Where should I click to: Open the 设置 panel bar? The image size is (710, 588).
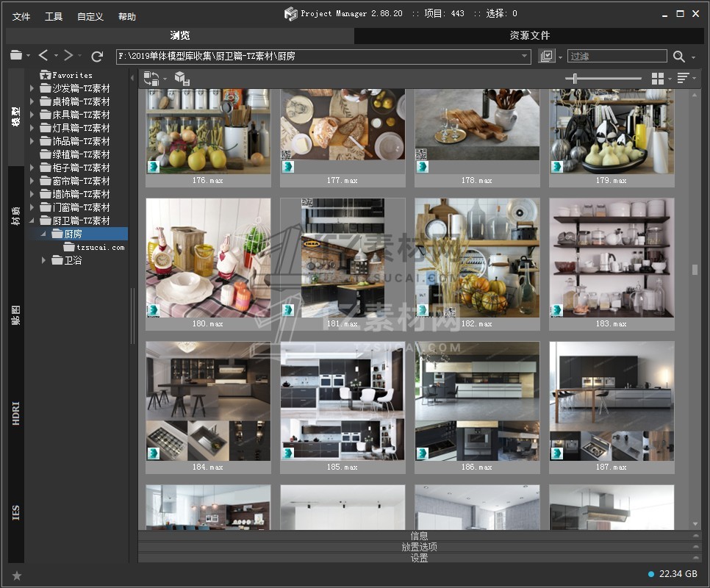(419, 558)
